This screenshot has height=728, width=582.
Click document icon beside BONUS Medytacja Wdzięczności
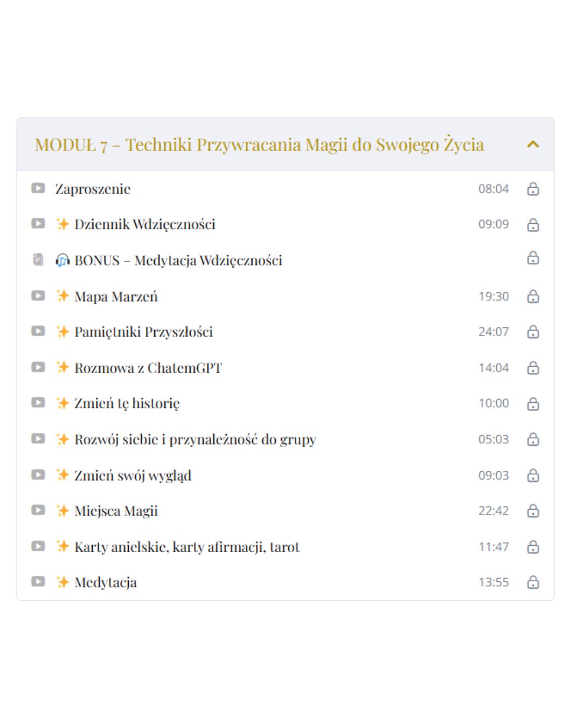point(38,260)
